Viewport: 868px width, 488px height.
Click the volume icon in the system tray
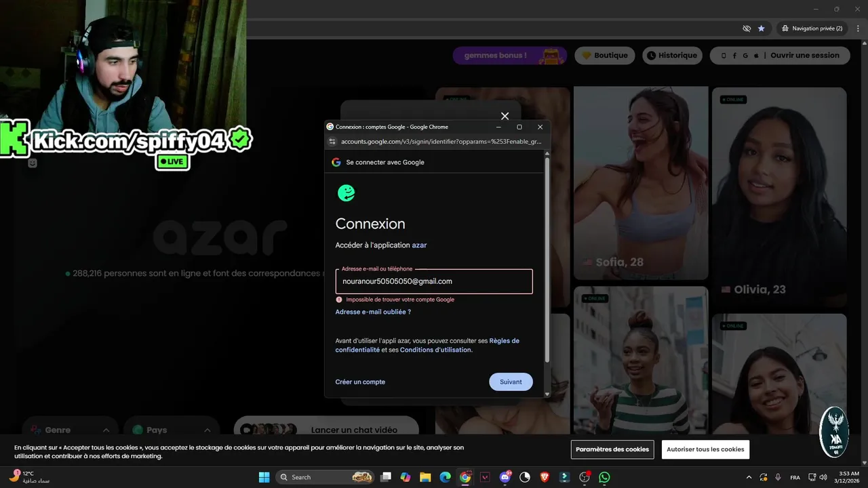[823, 477]
